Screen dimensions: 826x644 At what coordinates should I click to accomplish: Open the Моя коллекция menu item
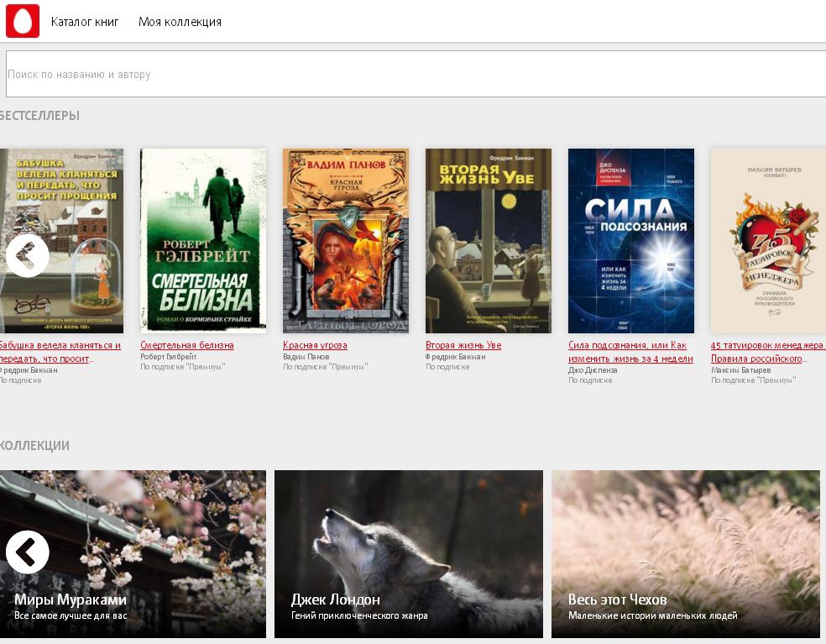[x=180, y=22]
